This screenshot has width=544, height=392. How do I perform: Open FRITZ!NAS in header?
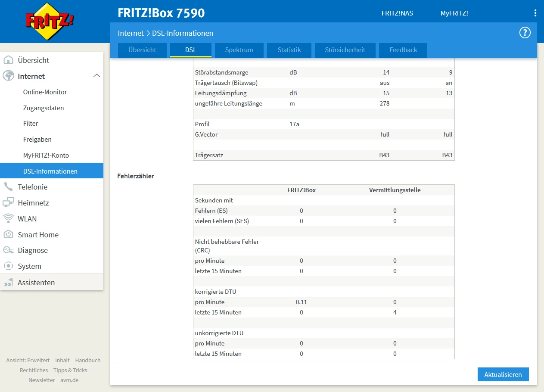(x=397, y=13)
